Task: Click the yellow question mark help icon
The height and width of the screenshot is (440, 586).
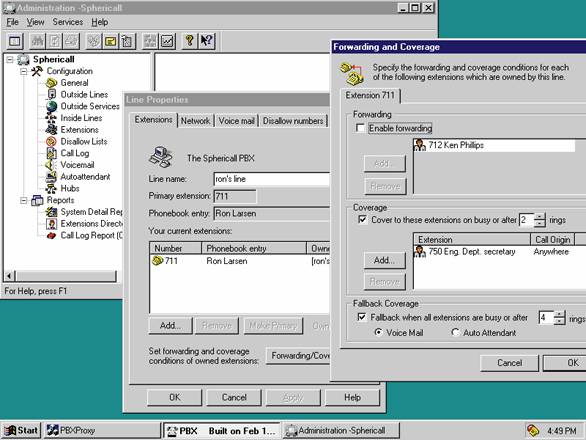Action: pos(189,41)
